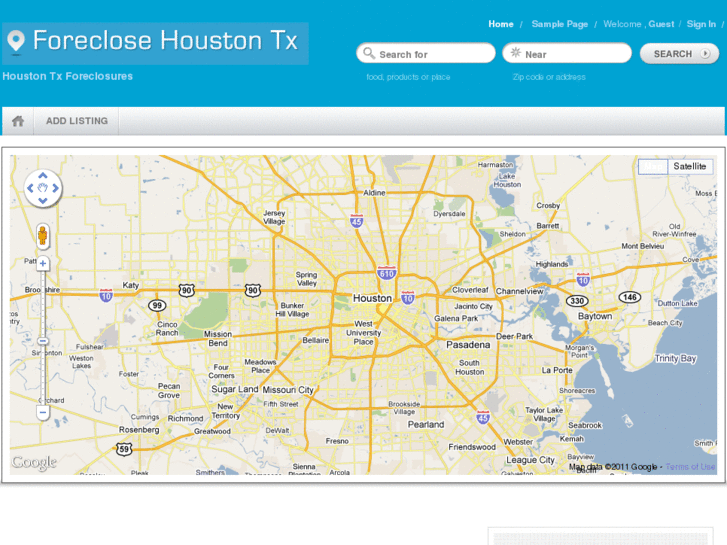Pan the map right with arrow

[56, 188]
